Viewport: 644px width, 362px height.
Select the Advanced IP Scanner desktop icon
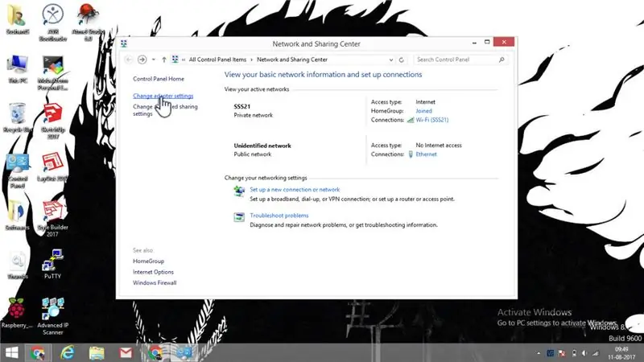pos(52,316)
